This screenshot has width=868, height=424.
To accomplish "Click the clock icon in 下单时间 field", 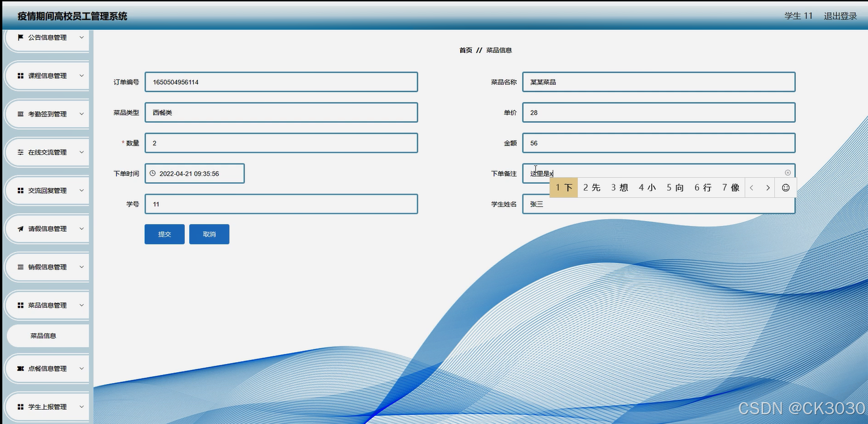I will [153, 173].
